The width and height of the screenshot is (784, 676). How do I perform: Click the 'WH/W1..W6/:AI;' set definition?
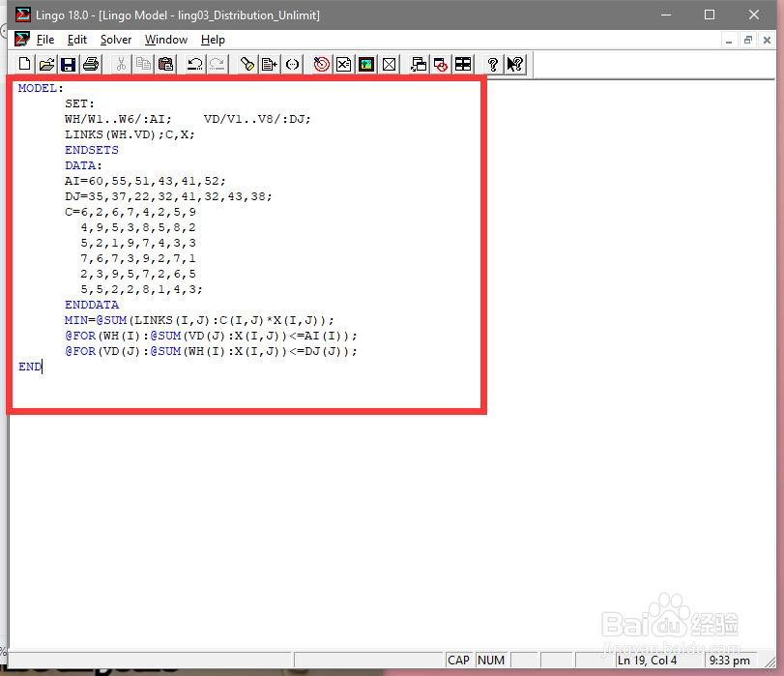pyautogui.click(x=118, y=119)
